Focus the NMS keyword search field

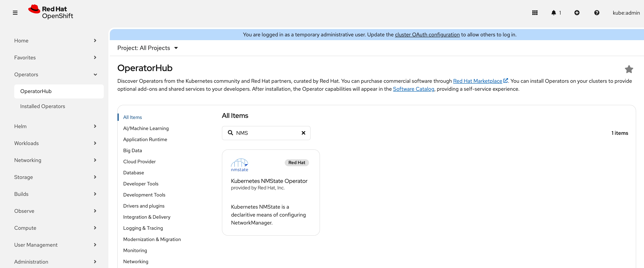pyautogui.click(x=266, y=133)
